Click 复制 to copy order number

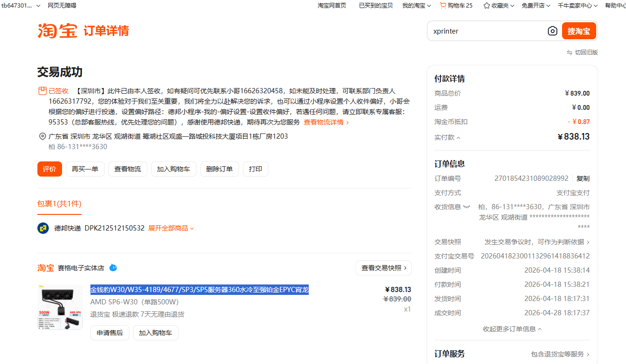click(583, 178)
